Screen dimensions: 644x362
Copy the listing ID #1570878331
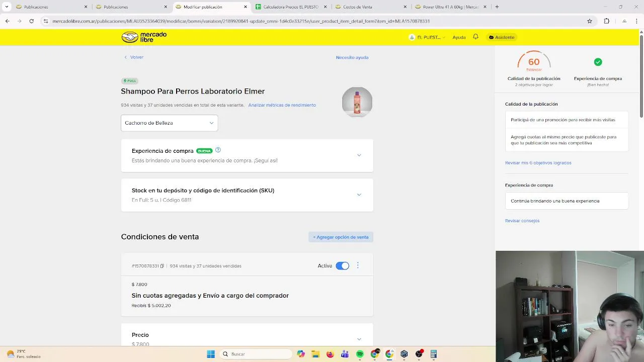click(162, 266)
